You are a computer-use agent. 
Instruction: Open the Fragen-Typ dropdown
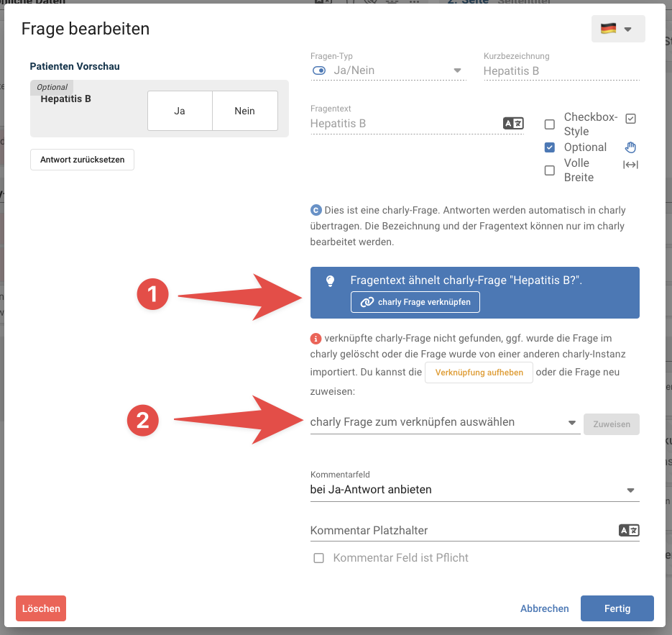tap(388, 70)
